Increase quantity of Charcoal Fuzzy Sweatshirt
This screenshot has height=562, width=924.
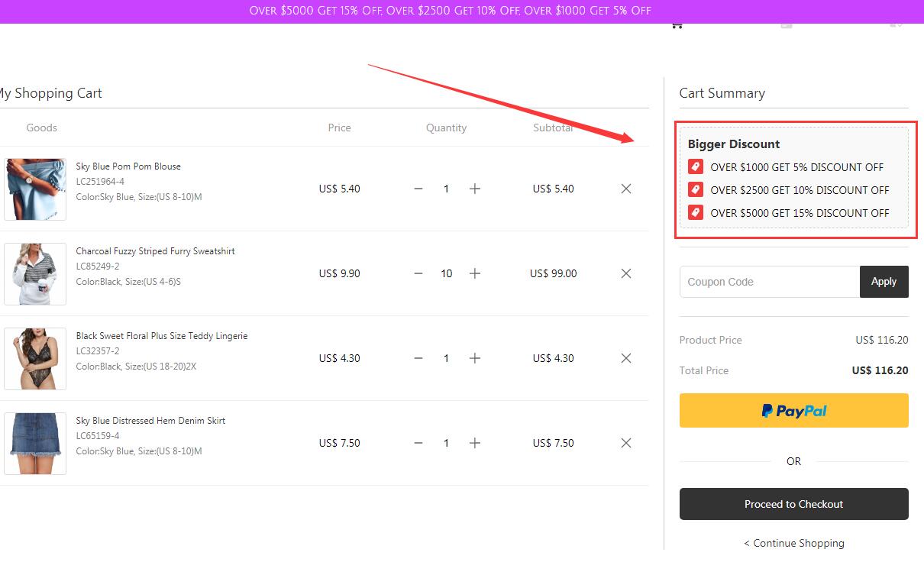(x=475, y=273)
